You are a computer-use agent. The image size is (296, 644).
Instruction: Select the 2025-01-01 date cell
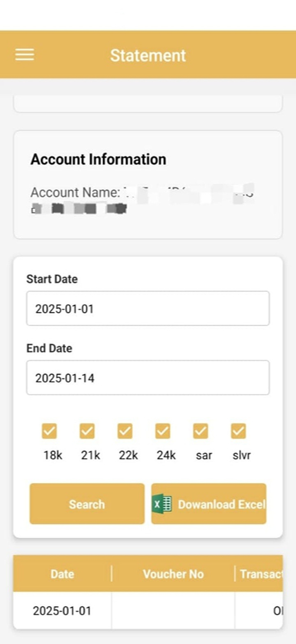pyautogui.click(x=62, y=611)
